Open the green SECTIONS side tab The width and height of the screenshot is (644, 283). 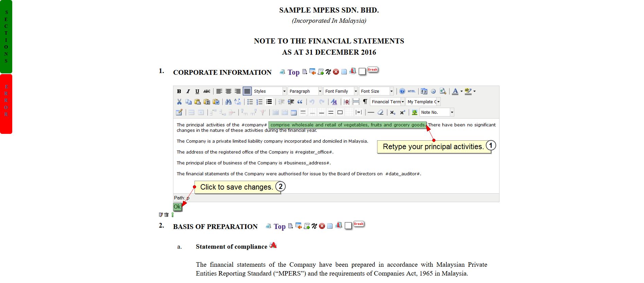coord(6,37)
